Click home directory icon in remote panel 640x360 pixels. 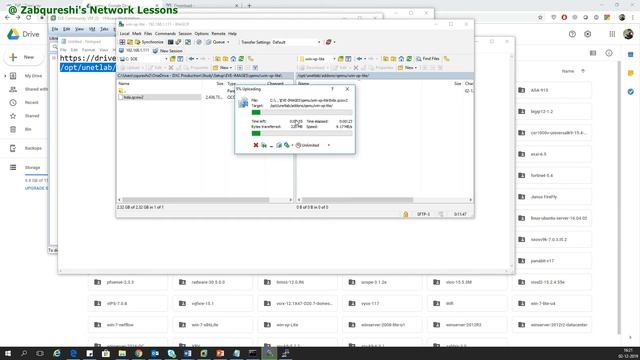(x=401, y=59)
